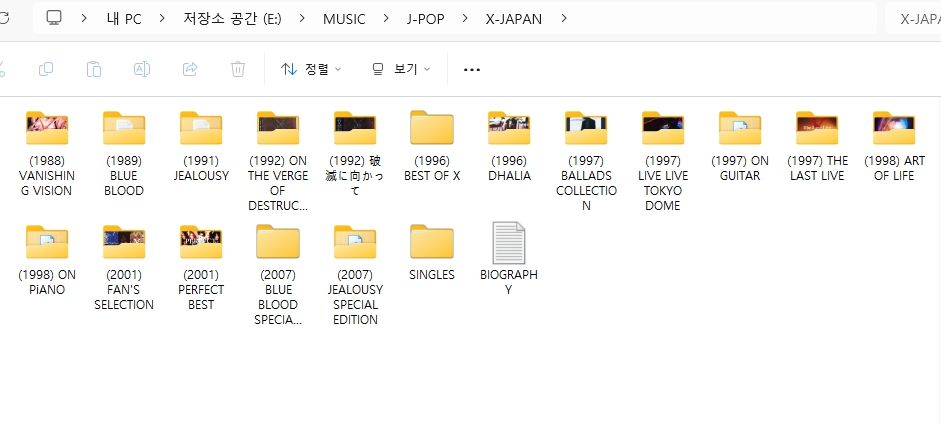Screen dimensions: 941x424
Task: Click the monitor icon in address bar
Action: [54, 18]
